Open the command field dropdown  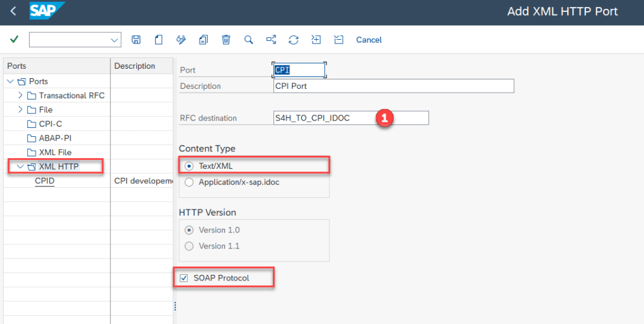point(115,40)
